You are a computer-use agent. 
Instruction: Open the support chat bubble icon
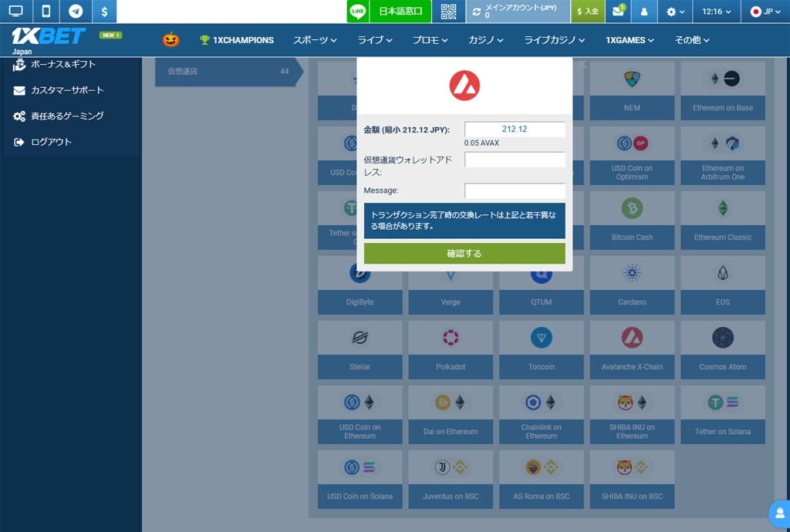coord(779,513)
